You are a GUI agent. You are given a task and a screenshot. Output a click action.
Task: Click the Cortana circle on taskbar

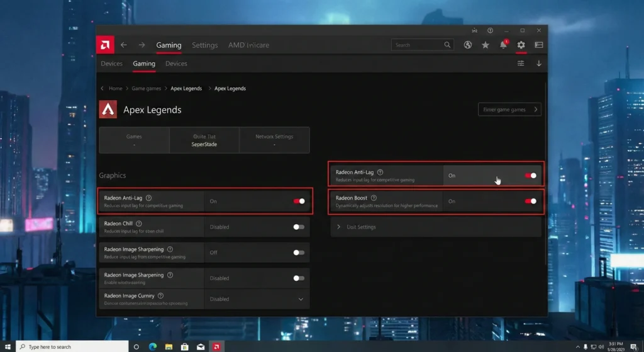point(136,347)
